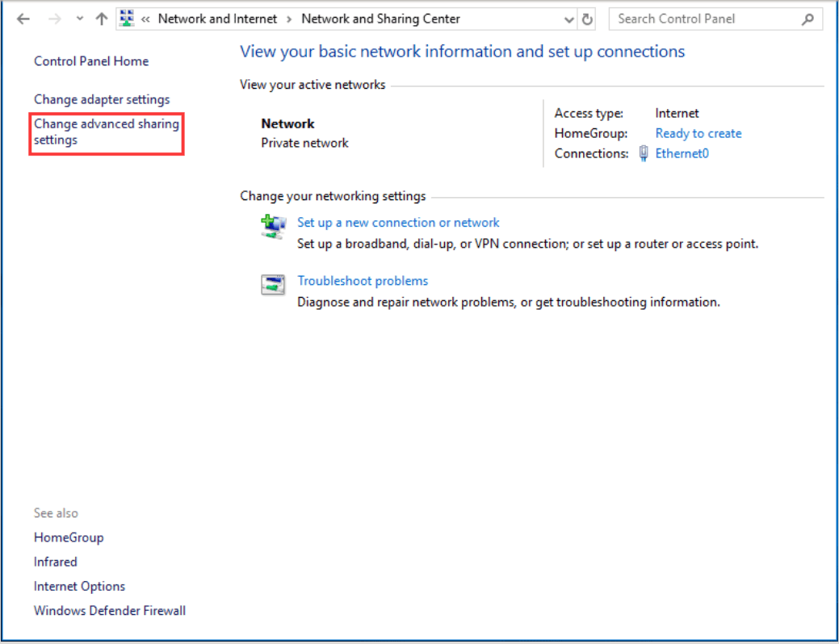The height and width of the screenshot is (644, 839).
Task: Click the double chevron in address bar
Action: [x=145, y=19]
